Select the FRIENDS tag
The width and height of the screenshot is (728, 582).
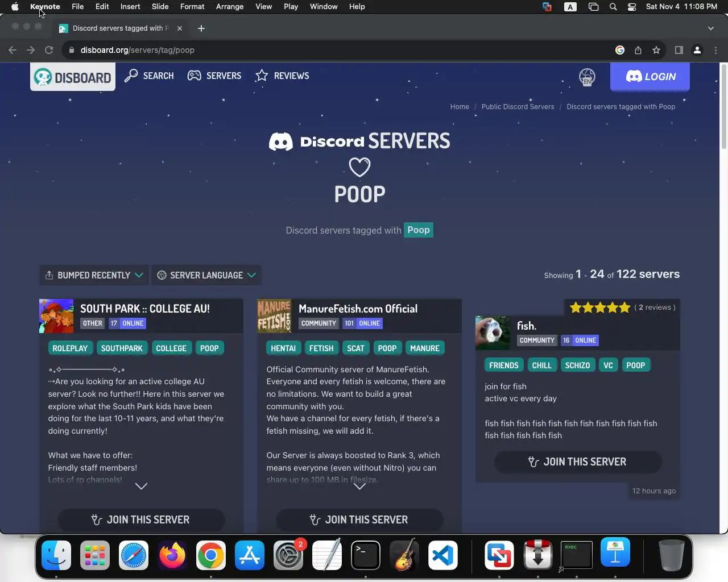coord(504,365)
